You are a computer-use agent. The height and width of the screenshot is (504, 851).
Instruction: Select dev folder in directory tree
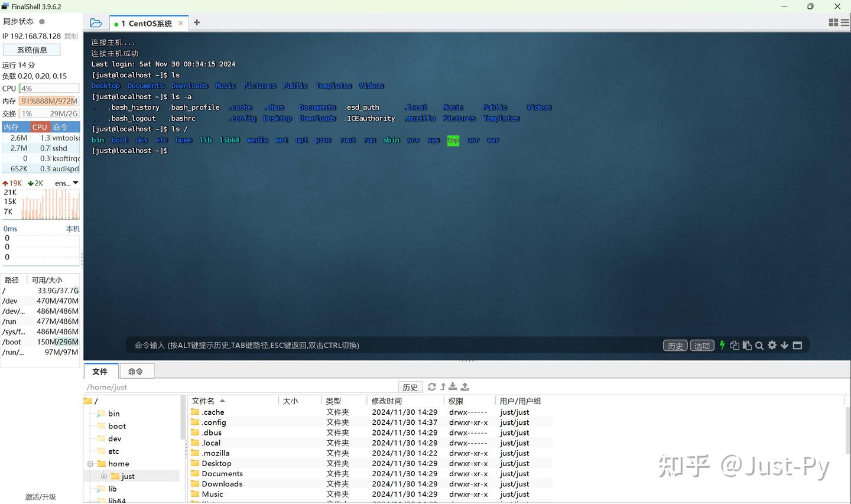pyautogui.click(x=115, y=438)
